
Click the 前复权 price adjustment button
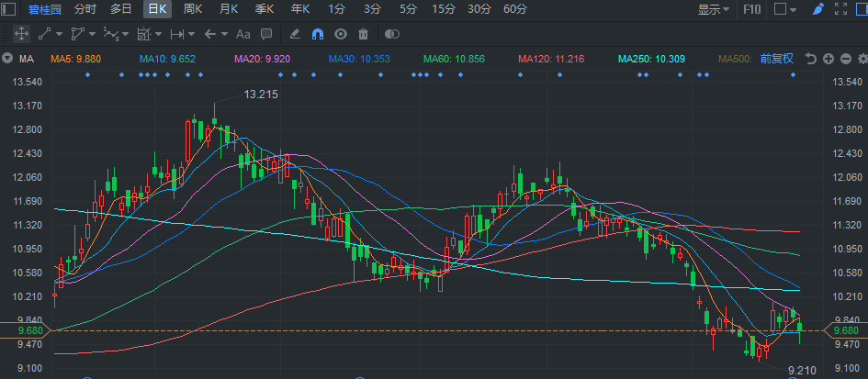click(x=777, y=59)
